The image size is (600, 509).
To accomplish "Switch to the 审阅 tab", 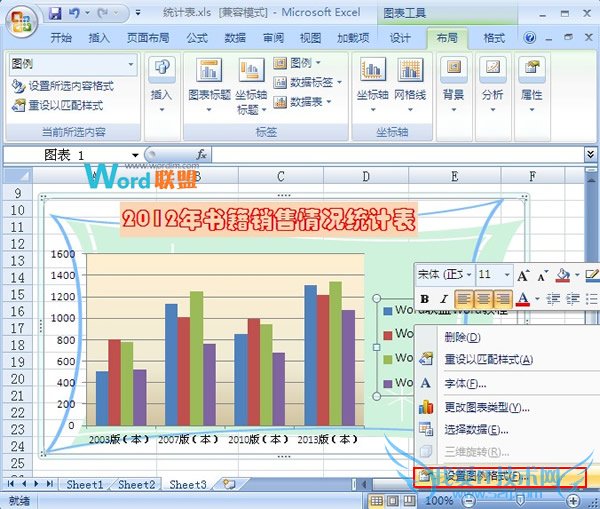I will tap(273, 38).
